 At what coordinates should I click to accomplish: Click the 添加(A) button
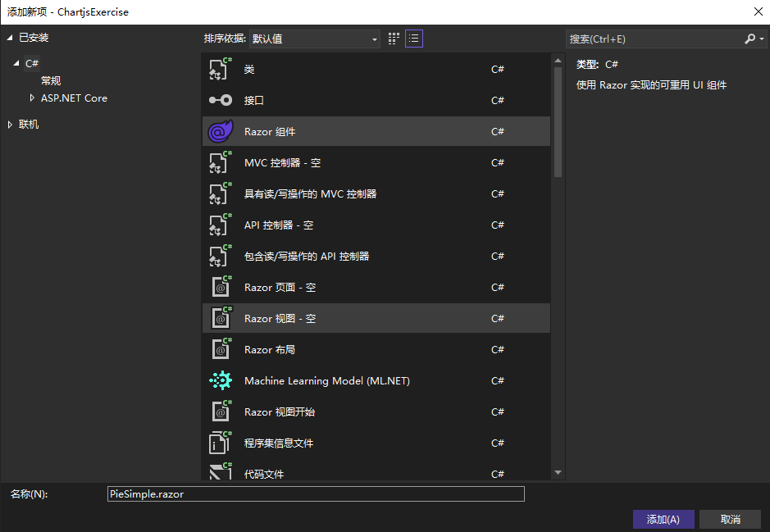point(663,519)
